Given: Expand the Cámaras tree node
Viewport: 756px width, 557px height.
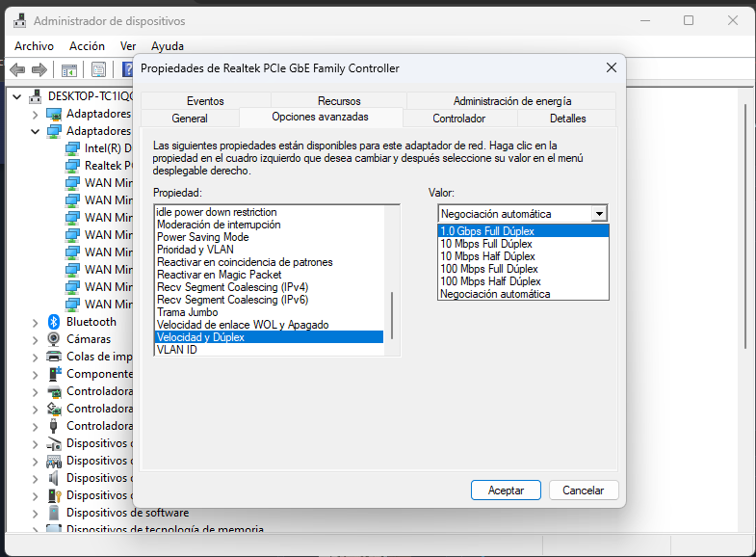Looking at the screenshot, I should pyautogui.click(x=36, y=339).
